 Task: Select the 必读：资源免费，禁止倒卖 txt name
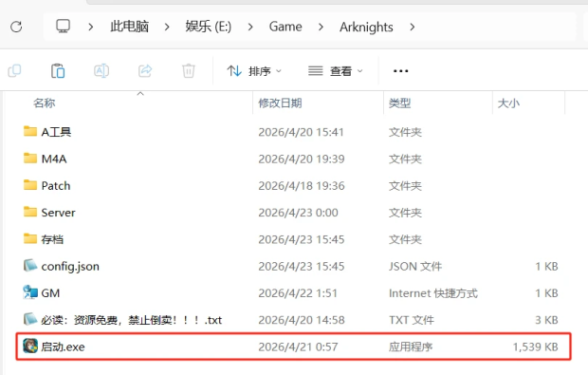pos(131,320)
